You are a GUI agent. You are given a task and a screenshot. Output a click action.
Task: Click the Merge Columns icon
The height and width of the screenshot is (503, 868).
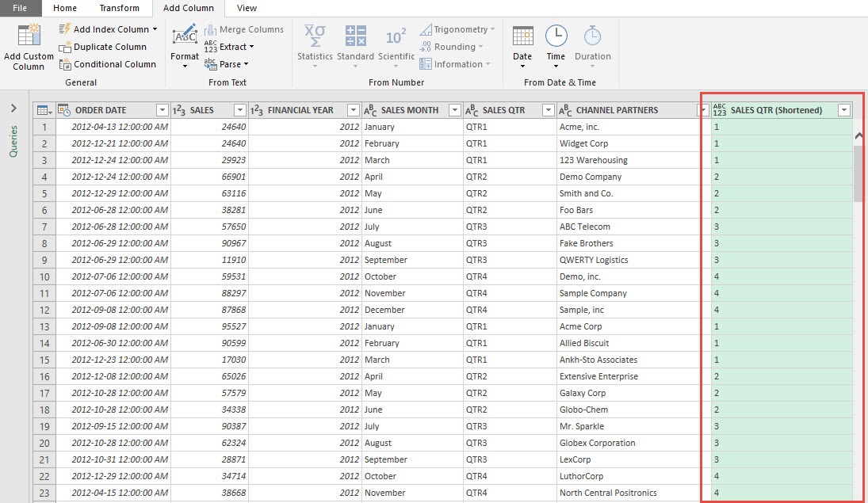tap(210, 29)
